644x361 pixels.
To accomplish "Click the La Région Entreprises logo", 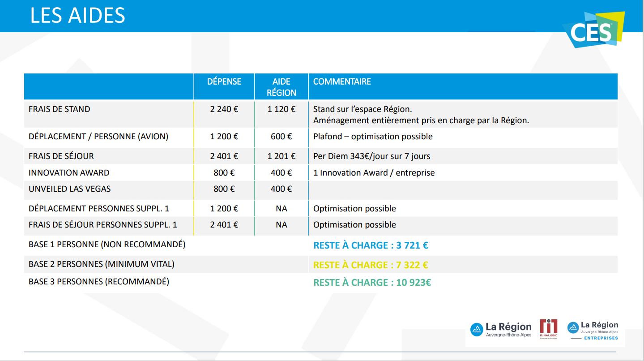I will click(593, 331).
